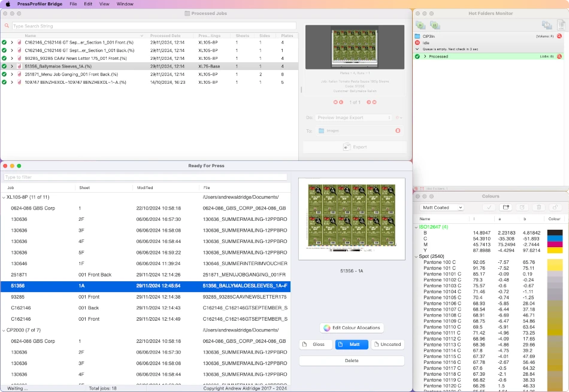569x392 pixels.
Task: Click the padlock icon in Colours toolbar
Action: pos(555,208)
